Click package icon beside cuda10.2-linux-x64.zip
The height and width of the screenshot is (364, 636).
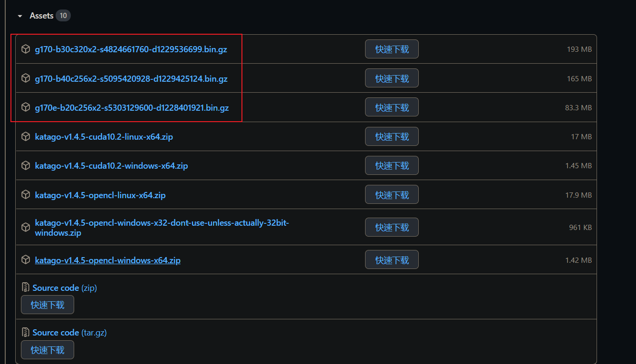[26, 137]
